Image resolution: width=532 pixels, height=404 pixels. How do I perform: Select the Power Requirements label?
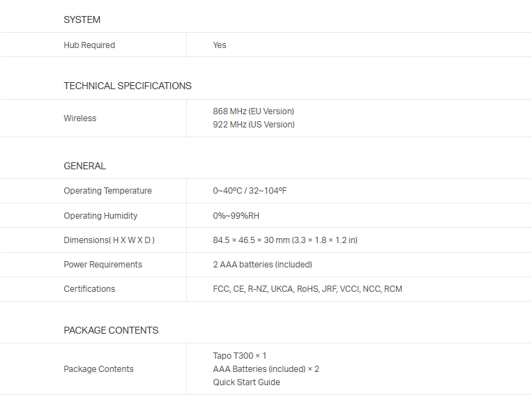click(x=102, y=265)
